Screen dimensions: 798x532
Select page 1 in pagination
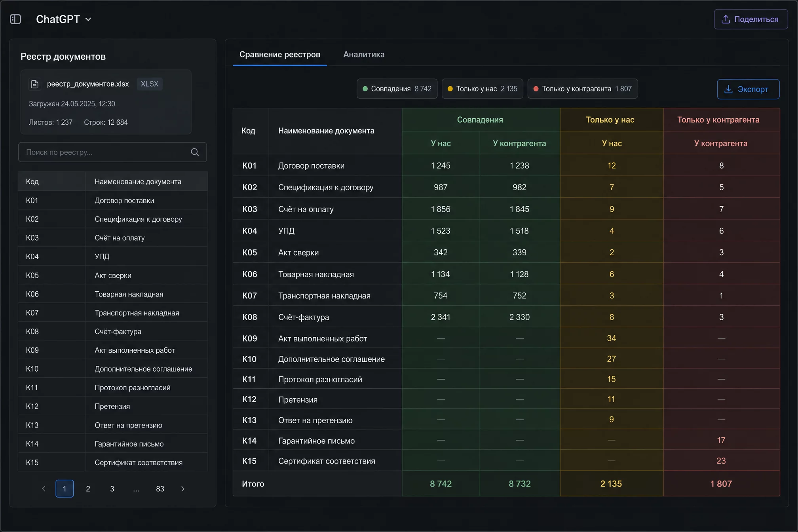coord(65,489)
